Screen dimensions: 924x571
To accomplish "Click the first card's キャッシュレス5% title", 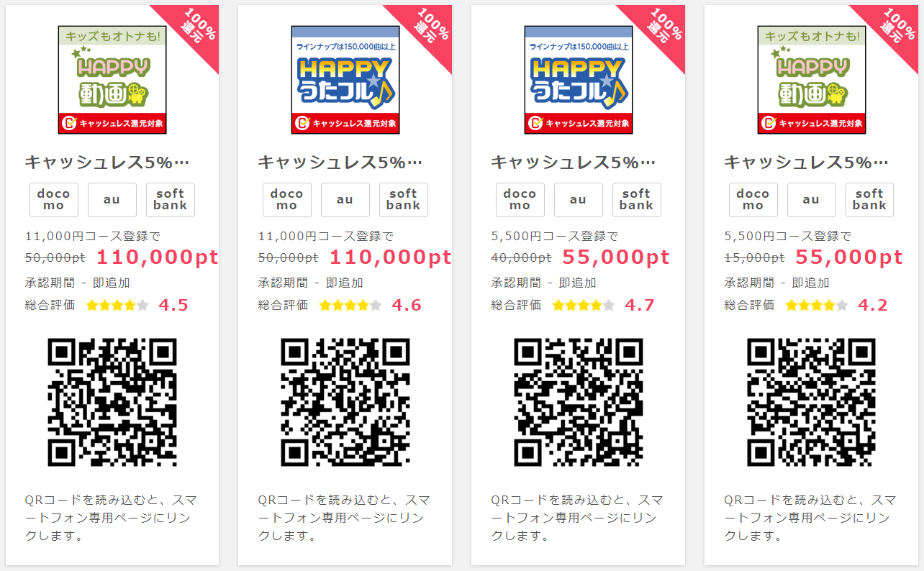I will point(107,163).
